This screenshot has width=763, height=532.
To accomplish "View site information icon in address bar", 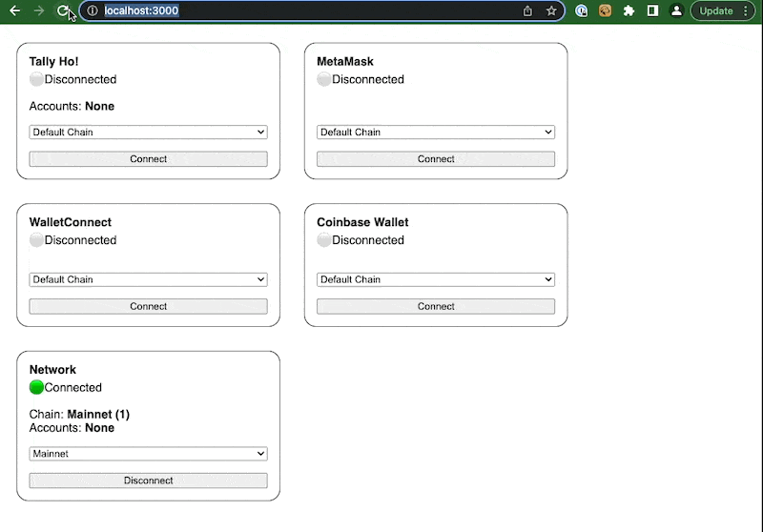I will point(93,10).
